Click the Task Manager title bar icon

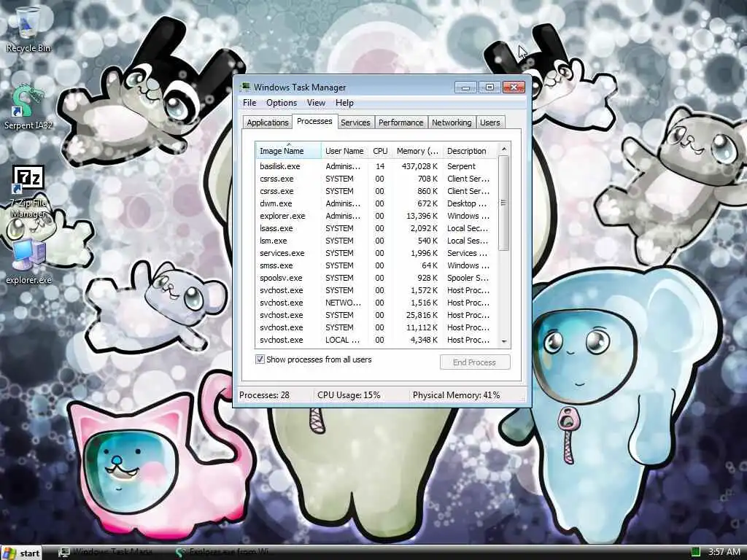pyautogui.click(x=245, y=87)
